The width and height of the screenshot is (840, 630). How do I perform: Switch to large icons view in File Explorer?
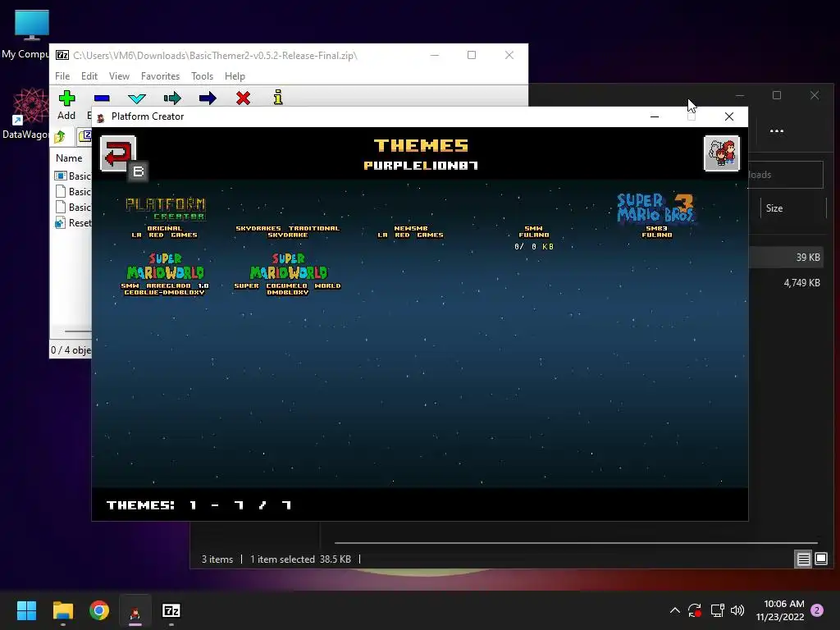[820, 559]
